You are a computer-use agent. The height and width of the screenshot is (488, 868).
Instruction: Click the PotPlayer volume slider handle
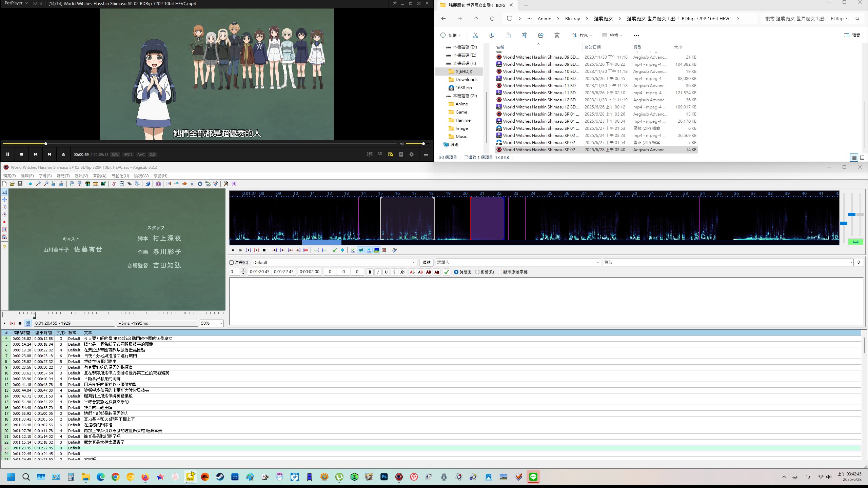(x=423, y=144)
